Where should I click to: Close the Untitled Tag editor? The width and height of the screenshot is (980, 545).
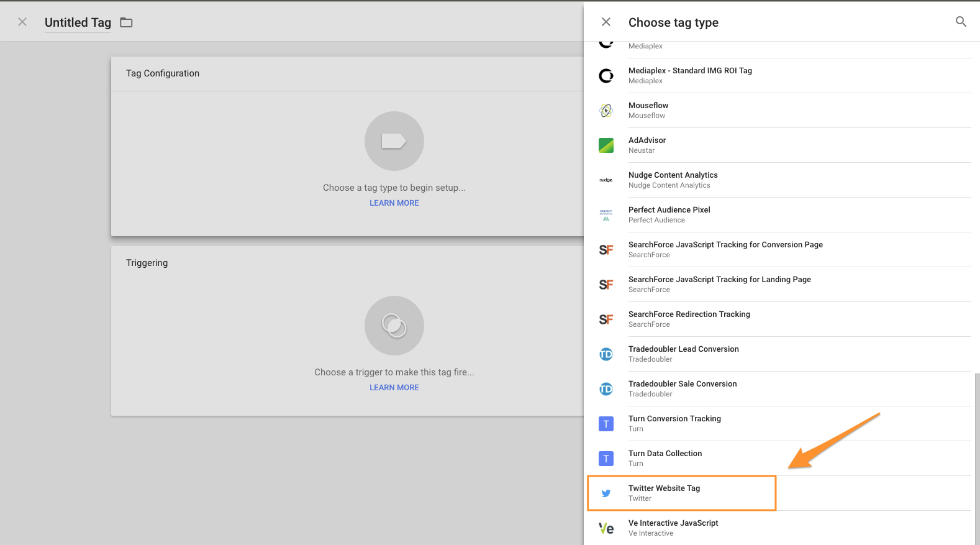22,22
